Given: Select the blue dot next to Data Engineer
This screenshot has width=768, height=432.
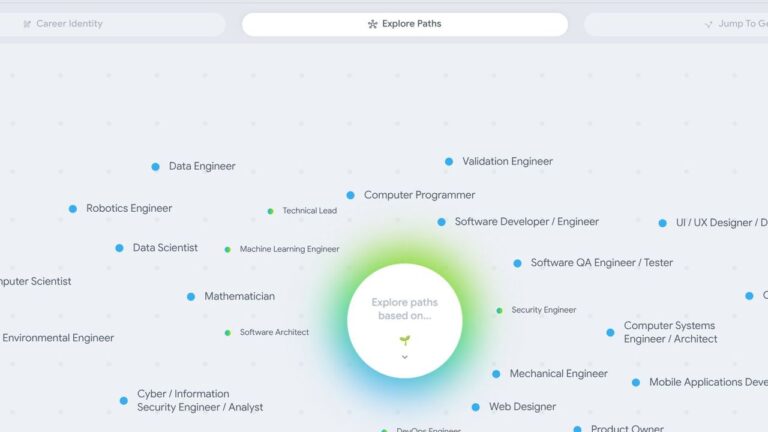Looking at the screenshot, I should click(155, 167).
